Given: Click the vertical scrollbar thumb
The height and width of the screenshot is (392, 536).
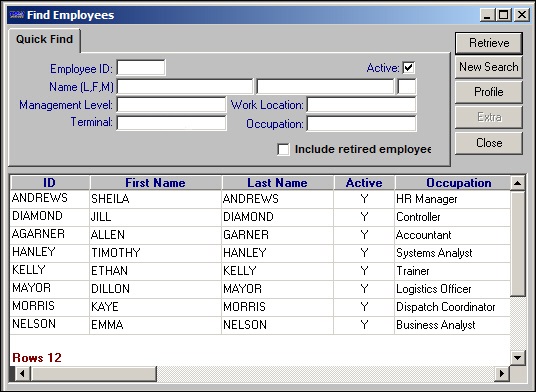Looking at the screenshot, I should click(x=518, y=244).
